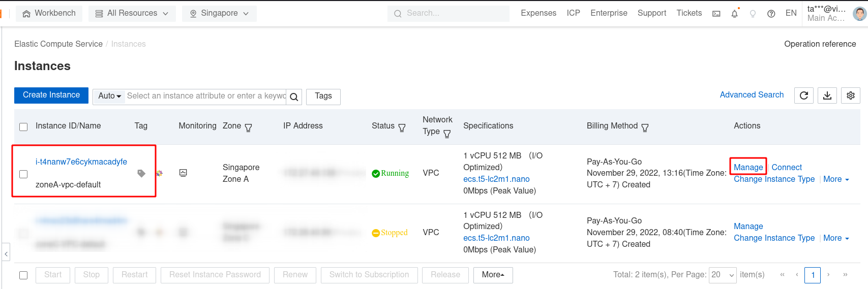Click the instance search input field
Screen dimensions: 868x289
205,96
